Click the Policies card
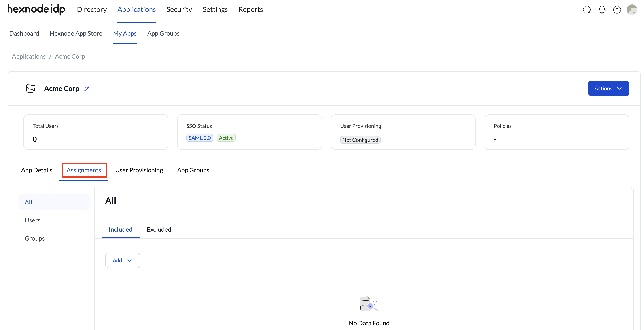Viewport: 644px width, 330px height. 557,132
